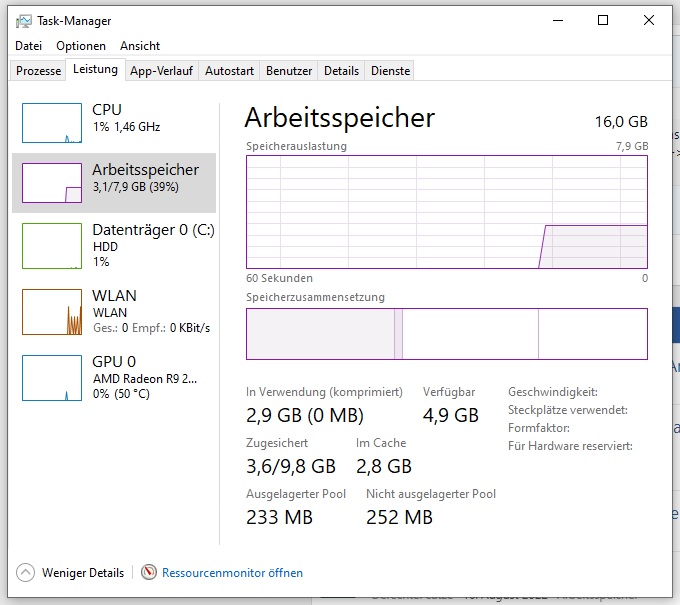This screenshot has width=680, height=605.
Task: Select the Datenträger 0 (C:) mini graph
Action: point(52,246)
